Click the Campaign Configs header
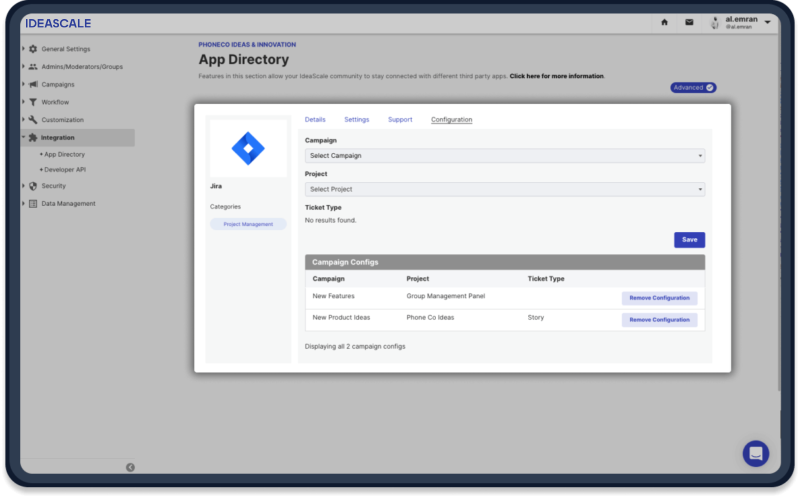 point(505,262)
